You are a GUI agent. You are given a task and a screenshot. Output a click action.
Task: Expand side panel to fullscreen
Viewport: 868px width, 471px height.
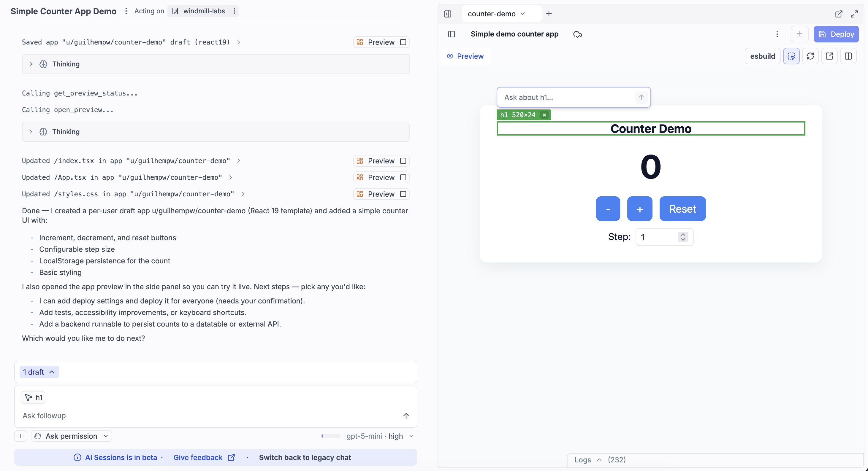click(854, 14)
